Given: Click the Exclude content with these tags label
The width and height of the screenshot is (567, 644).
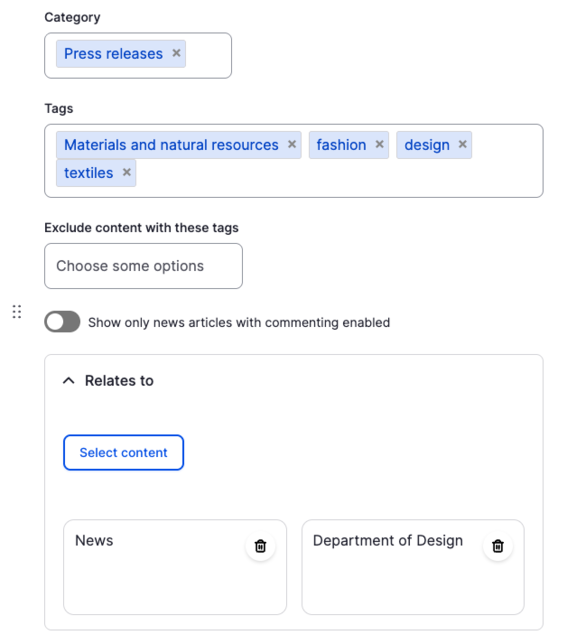Looking at the screenshot, I should click(141, 228).
